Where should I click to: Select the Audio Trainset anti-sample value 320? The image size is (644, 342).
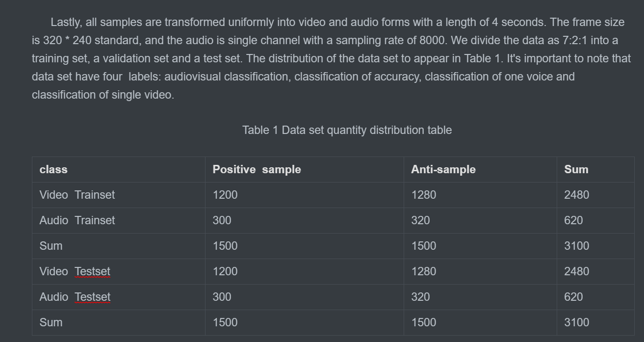coord(420,220)
